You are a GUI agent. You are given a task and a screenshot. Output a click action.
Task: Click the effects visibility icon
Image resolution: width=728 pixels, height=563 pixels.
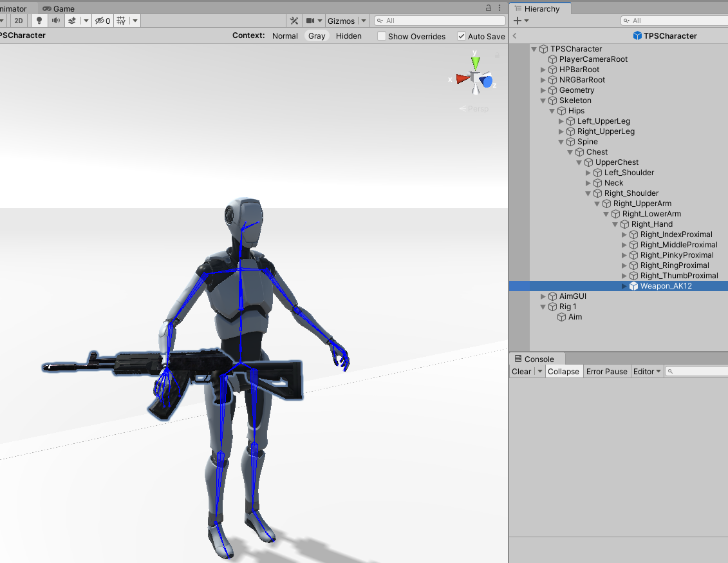click(x=72, y=20)
